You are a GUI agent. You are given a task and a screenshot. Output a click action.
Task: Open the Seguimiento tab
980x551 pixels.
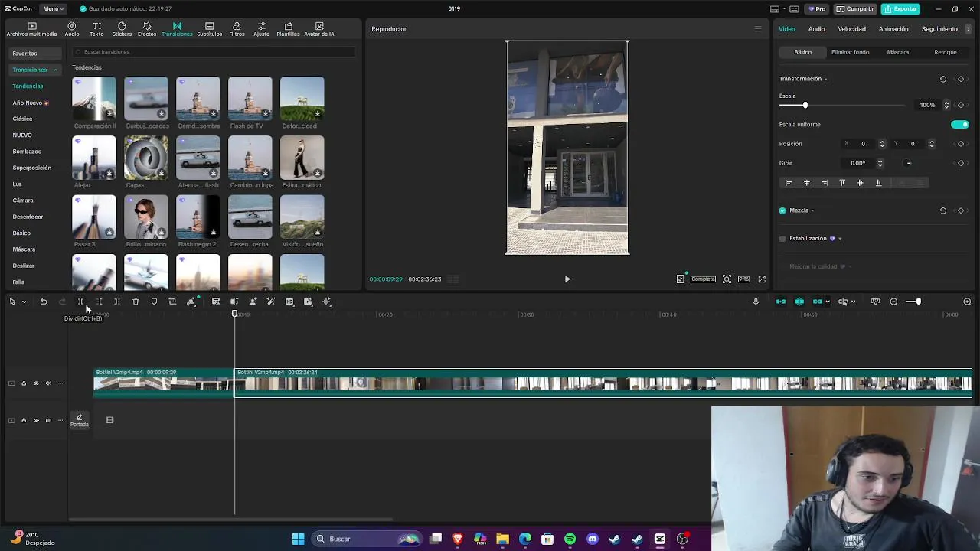(x=939, y=29)
